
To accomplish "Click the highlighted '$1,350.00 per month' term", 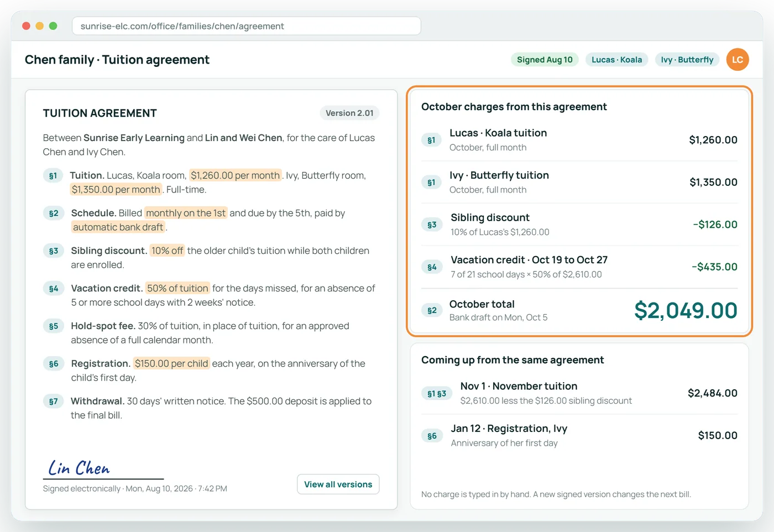I will click(116, 190).
